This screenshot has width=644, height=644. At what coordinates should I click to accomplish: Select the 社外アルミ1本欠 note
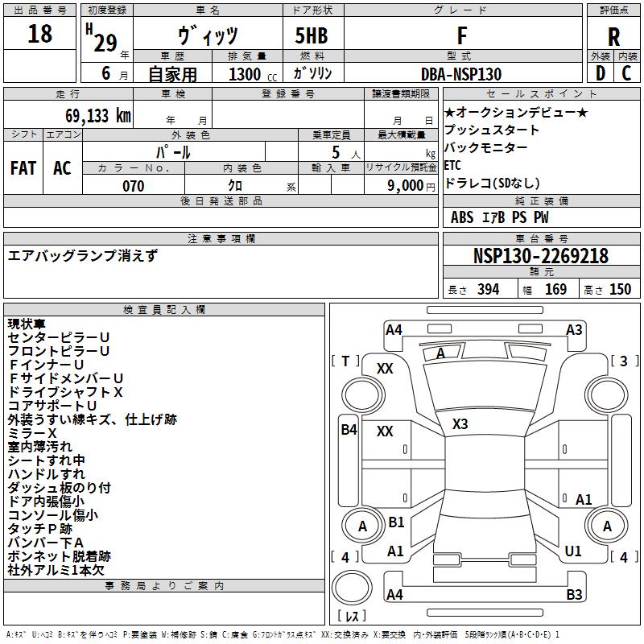tap(56, 570)
